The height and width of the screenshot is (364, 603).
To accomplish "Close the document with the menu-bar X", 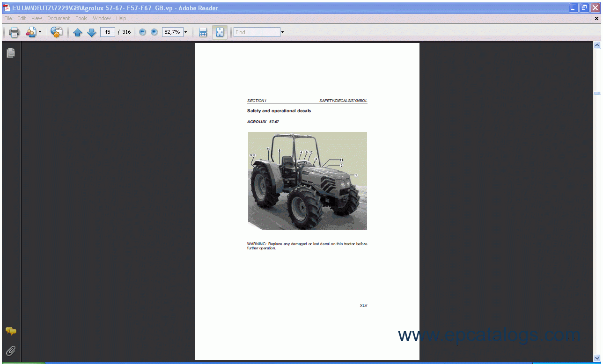I will coord(597,19).
